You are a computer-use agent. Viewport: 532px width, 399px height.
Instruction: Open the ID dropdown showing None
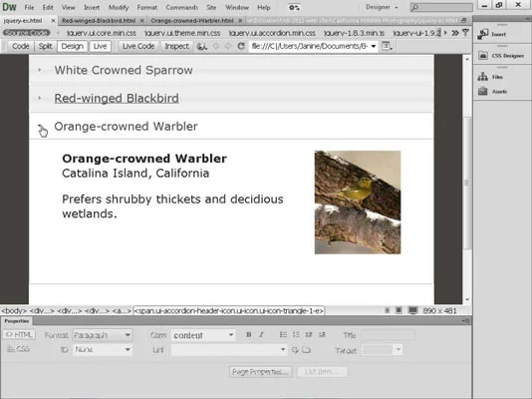pos(103,349)
